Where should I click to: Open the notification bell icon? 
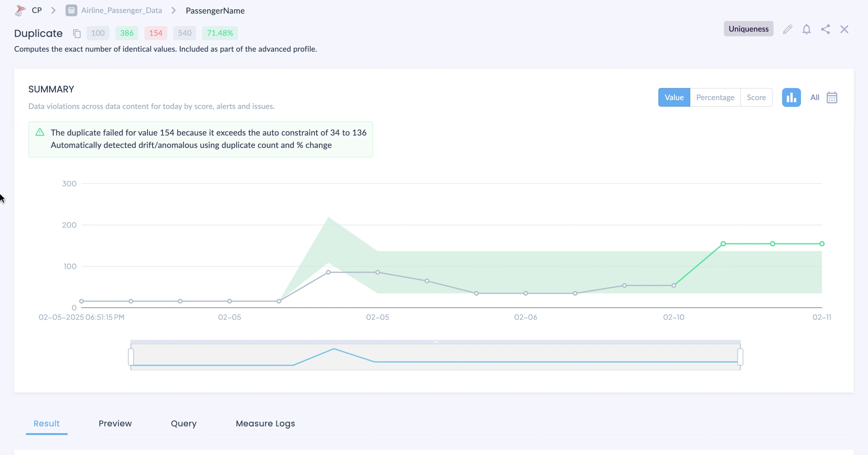pyautogui.click(x=806, y=29)
